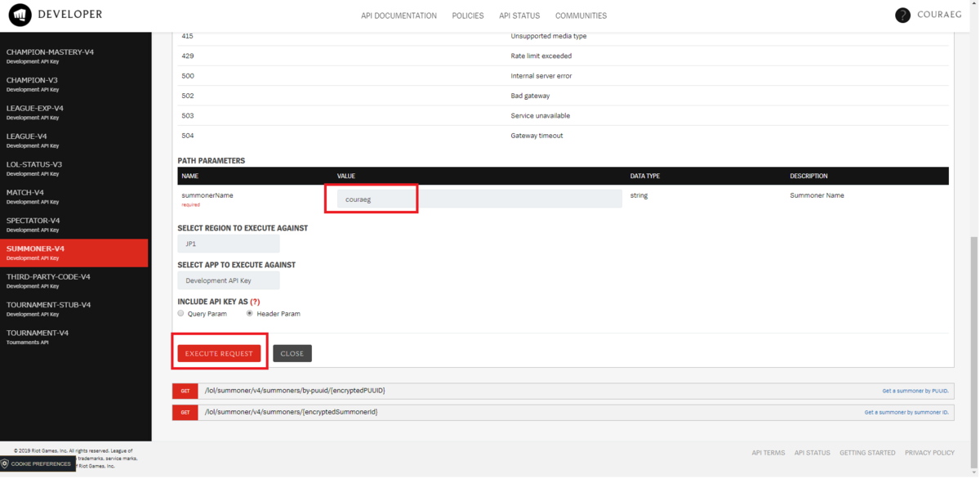Screen dimensions: 980x479
Task: Click the Execute Request button
Action: click(220, 353)
